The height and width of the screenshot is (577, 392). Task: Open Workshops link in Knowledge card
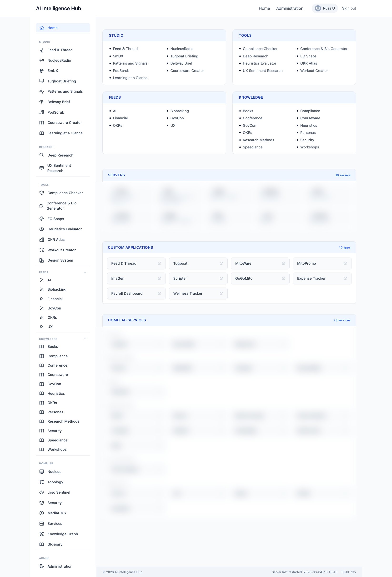[x=310, y=147]
